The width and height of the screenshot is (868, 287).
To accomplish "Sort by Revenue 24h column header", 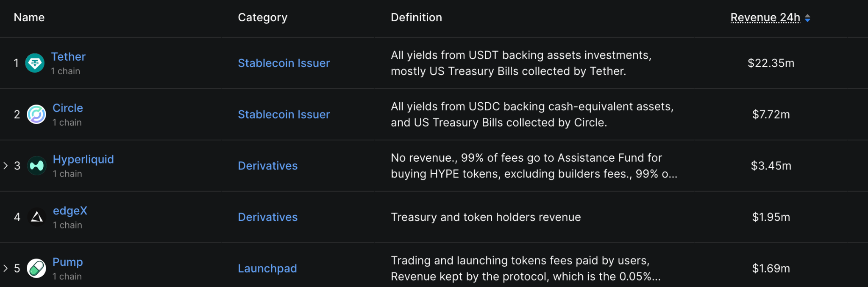I will (x=765, y=17).
